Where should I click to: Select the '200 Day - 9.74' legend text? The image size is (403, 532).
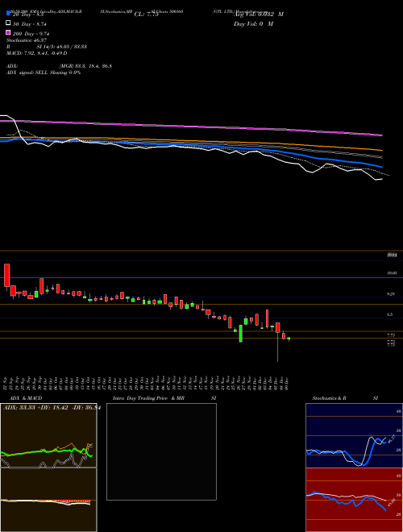click(31, 34)
